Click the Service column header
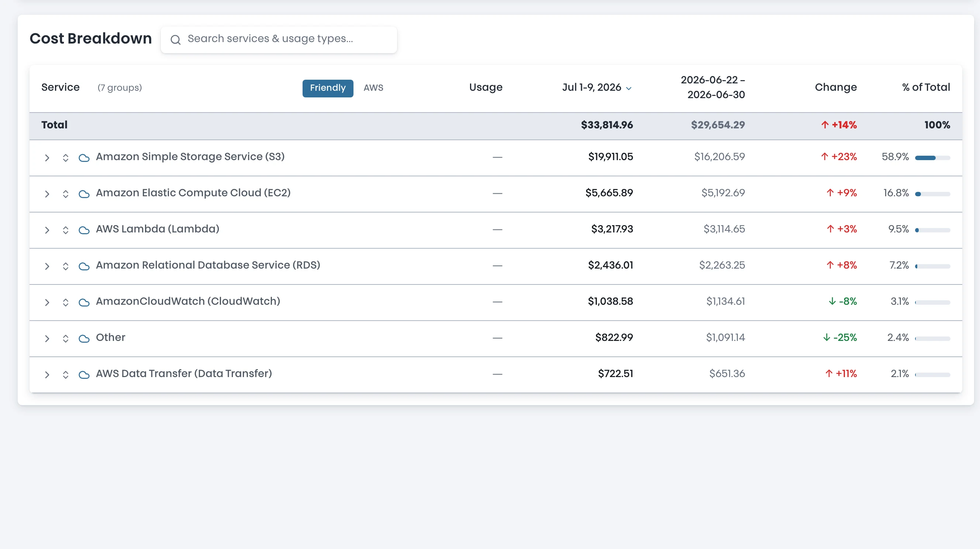 point(61,87)
